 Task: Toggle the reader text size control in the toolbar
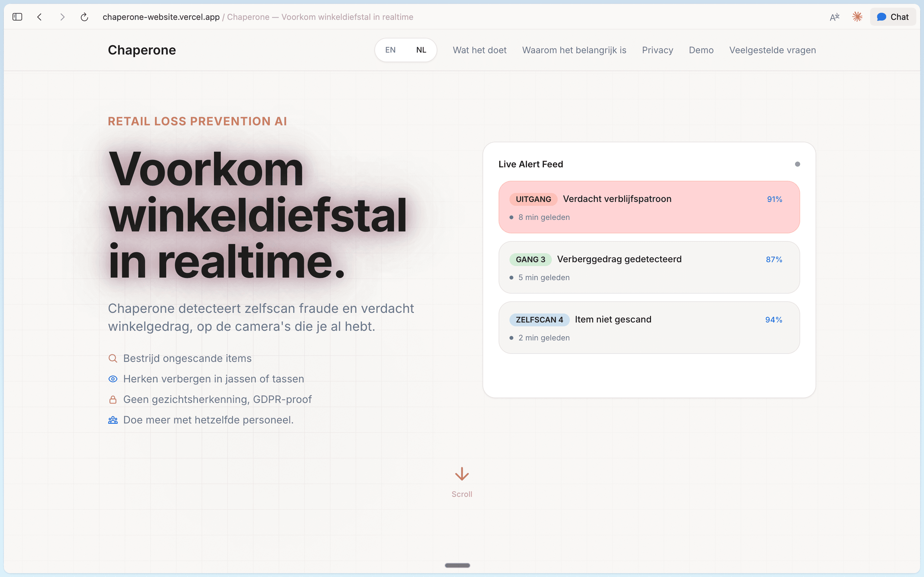pyautogui.click(x=834, y=17)
